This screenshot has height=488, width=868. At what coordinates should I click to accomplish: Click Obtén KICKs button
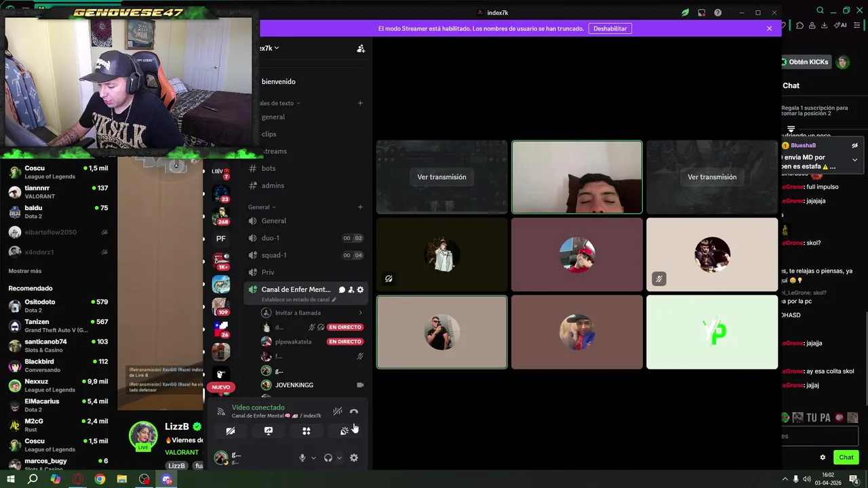click(806, 62)
